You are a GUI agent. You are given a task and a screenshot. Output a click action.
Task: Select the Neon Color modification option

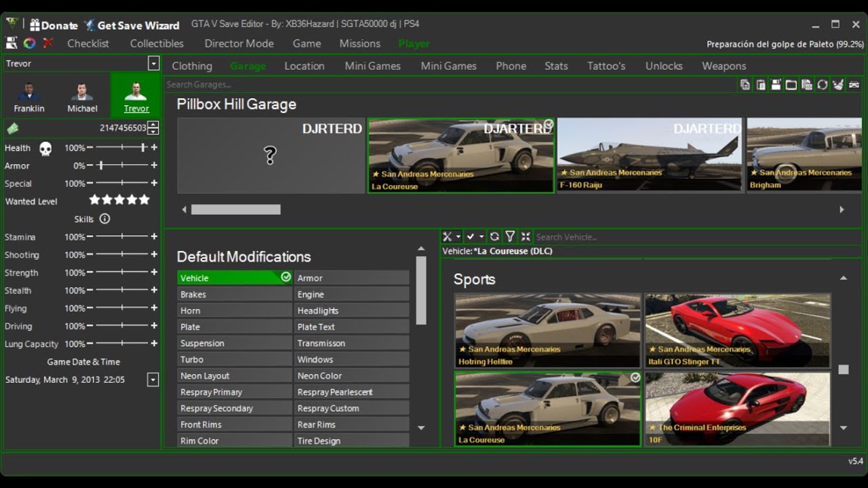352,375
